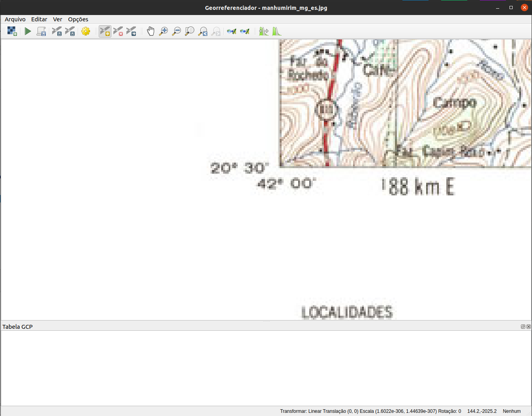Click the 42° 00' longitude label on map
The width and height of the screenshot is (532, 416).
pyautogui.click(x=286, y=184)
